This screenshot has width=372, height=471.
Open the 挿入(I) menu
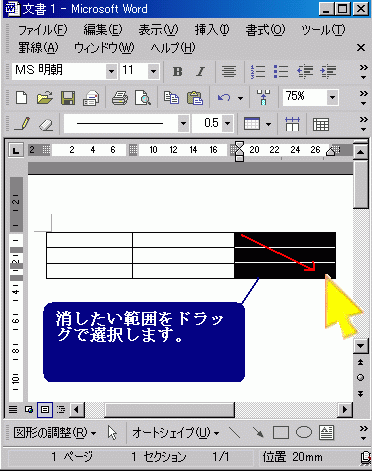[212, 30]
